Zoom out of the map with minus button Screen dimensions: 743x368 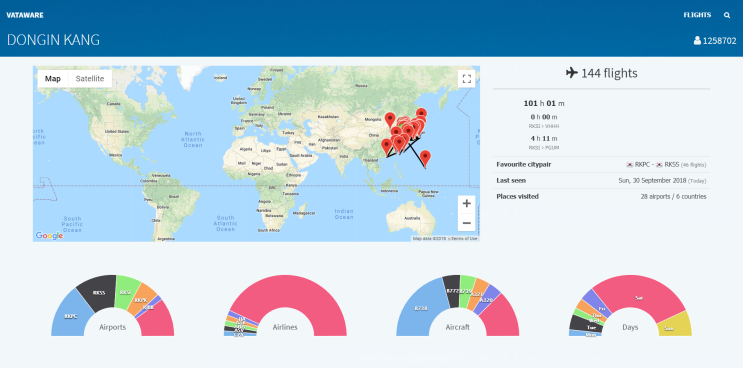[x=466, y=222]
